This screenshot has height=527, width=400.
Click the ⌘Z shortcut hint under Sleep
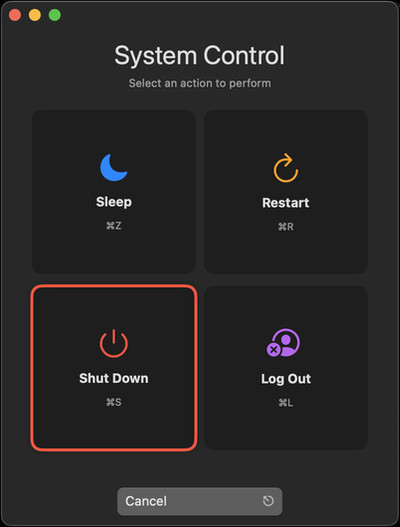(x=114, y=226)
